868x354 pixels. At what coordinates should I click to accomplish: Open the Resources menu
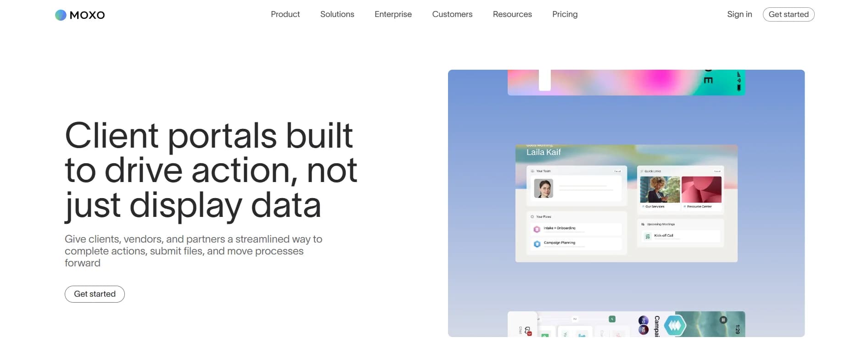click(512, 14)
